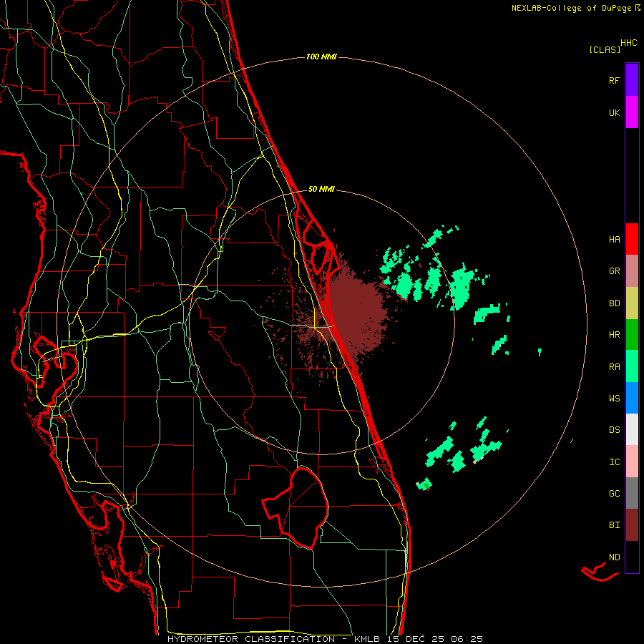Click the RF purple legend swatch
This screenshot has width=644, height=644.
click(632, 80)
